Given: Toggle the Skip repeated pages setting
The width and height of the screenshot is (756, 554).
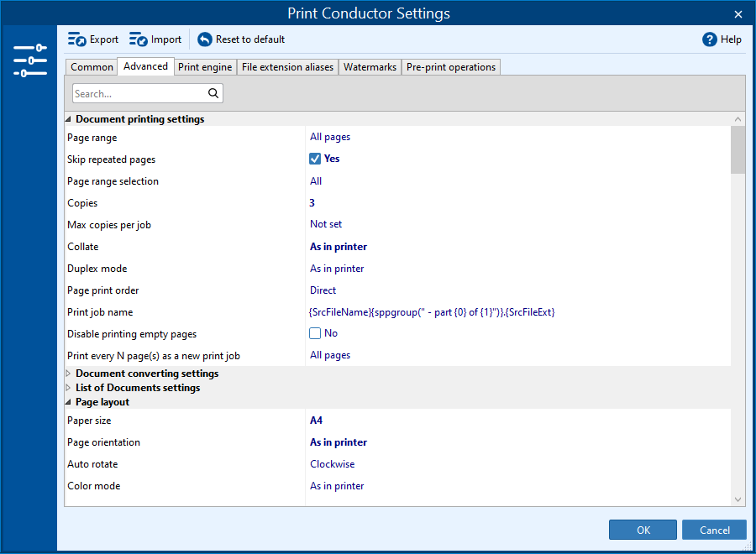Looking at the screenshot, I should 314,159.
